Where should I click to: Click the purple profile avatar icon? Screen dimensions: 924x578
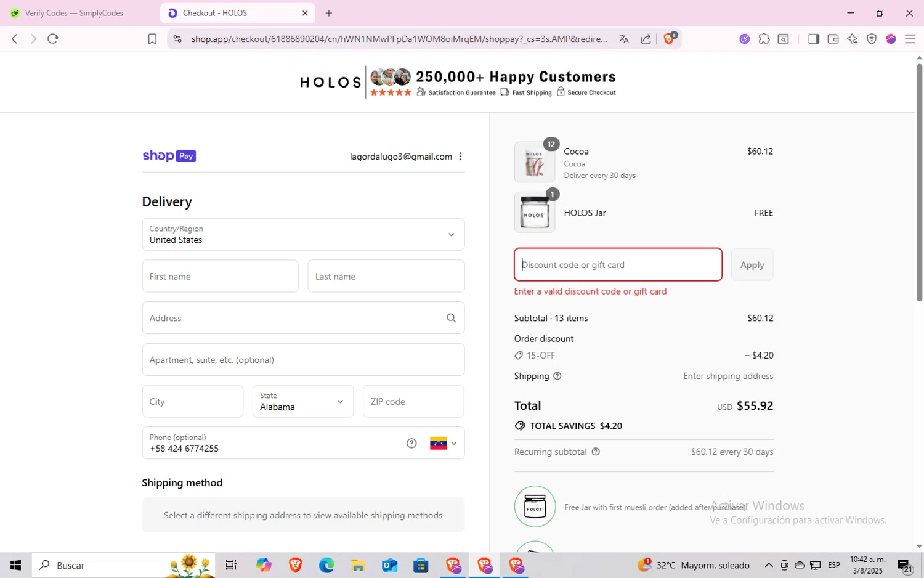tap(891, 39)
